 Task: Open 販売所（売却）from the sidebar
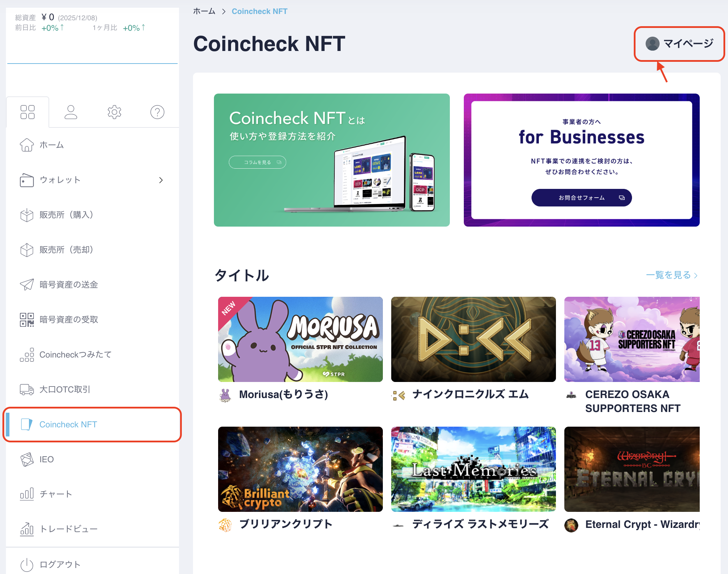[66, 250]
